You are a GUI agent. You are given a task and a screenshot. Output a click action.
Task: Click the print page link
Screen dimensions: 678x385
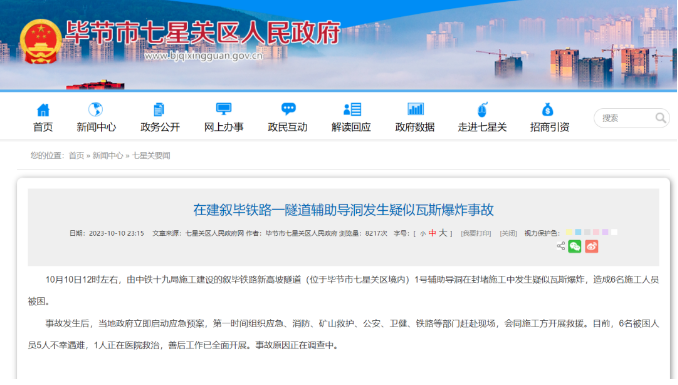(x=476, y=234)
